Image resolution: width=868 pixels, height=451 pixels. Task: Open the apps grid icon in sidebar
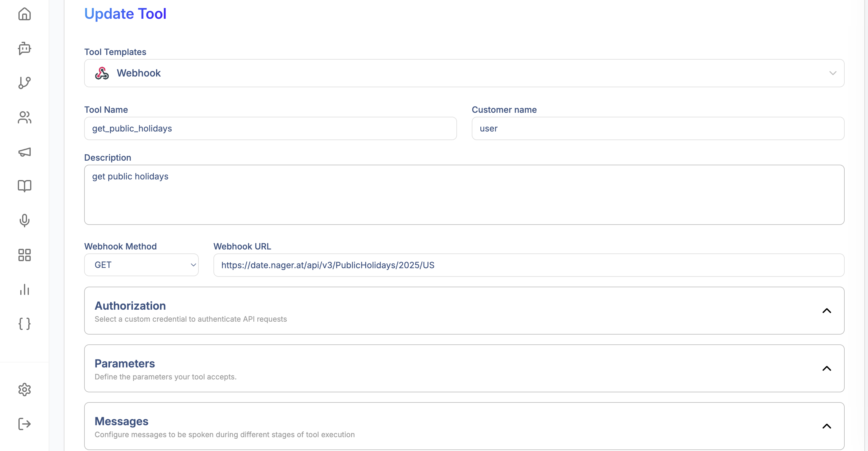tap(24, 255)
